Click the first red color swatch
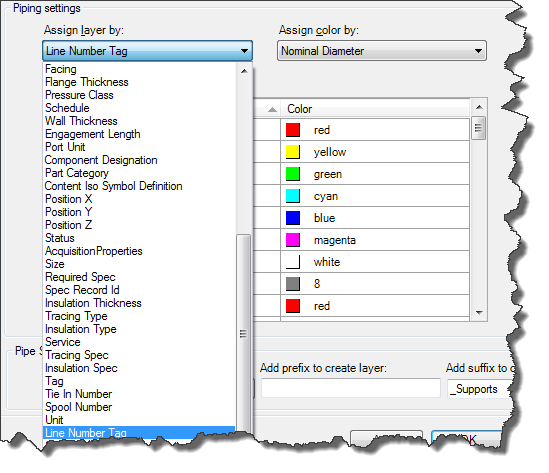The width and height of the screenshot is (549, 473). coord(293,130)
